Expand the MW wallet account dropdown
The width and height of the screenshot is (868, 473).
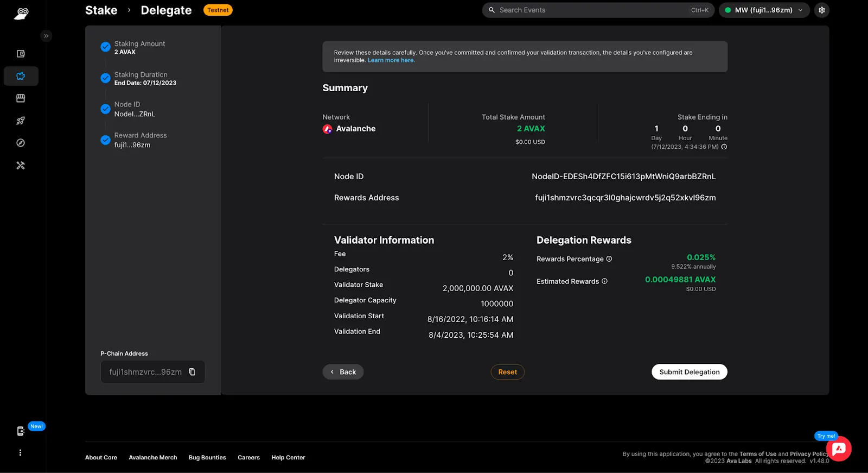[x=764, y=10]
